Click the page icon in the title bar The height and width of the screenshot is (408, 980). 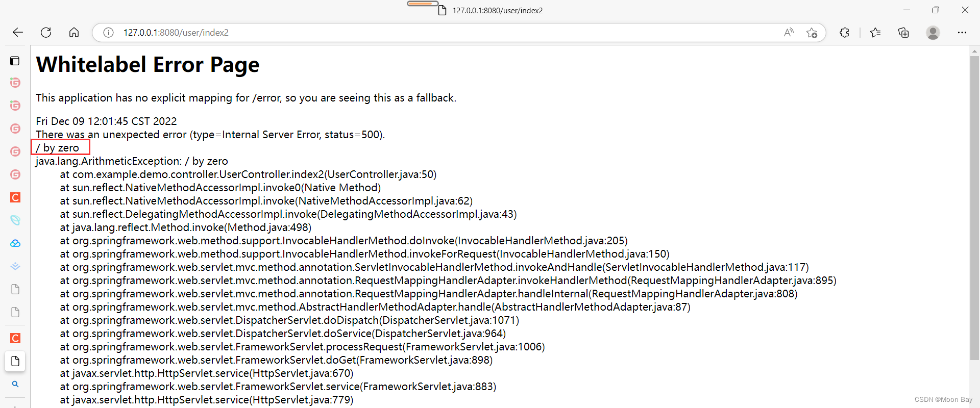pos(442,10)
